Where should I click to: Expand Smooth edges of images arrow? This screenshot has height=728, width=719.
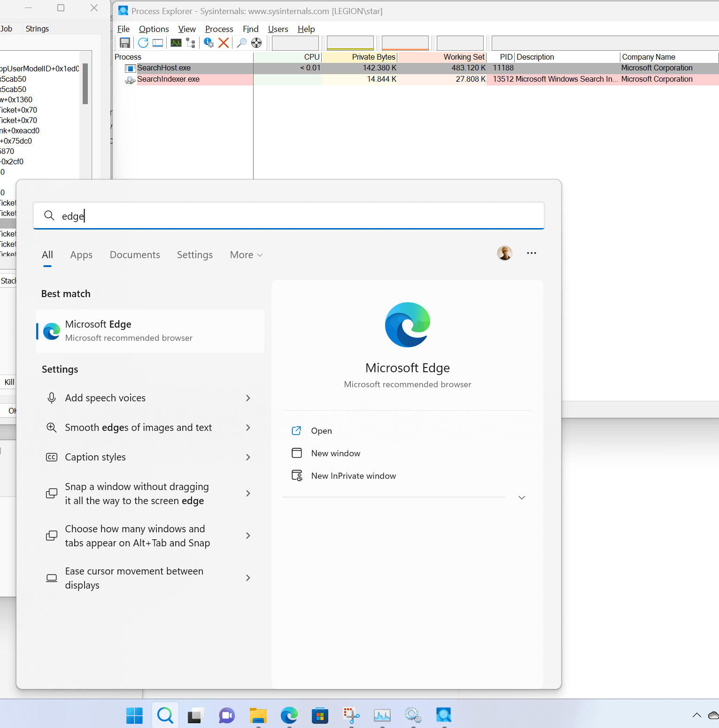click(248, 428)
